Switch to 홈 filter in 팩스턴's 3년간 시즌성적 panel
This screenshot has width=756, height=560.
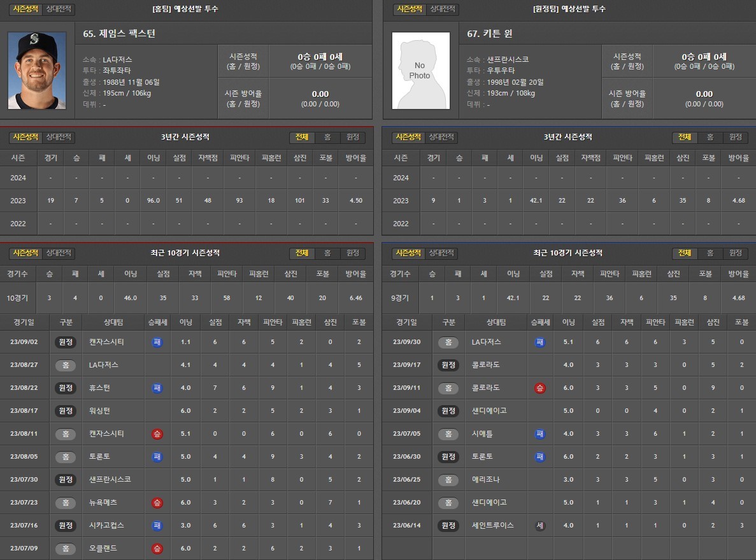[327, 137]
